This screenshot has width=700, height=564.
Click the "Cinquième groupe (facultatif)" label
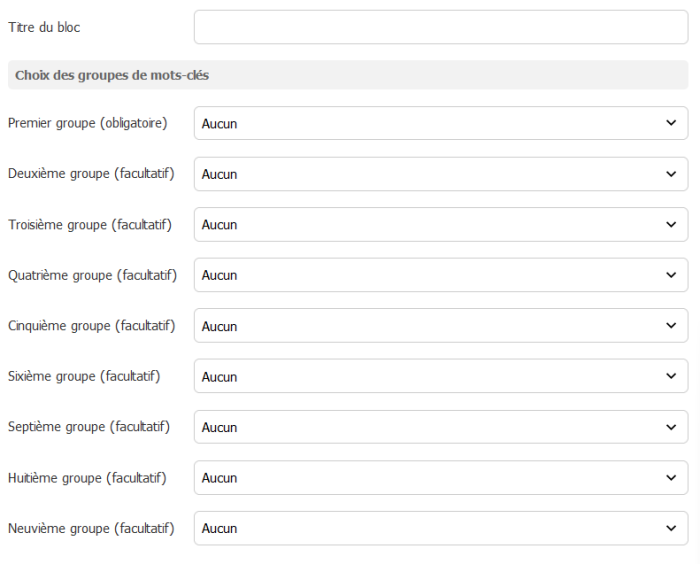pos(91,326)
